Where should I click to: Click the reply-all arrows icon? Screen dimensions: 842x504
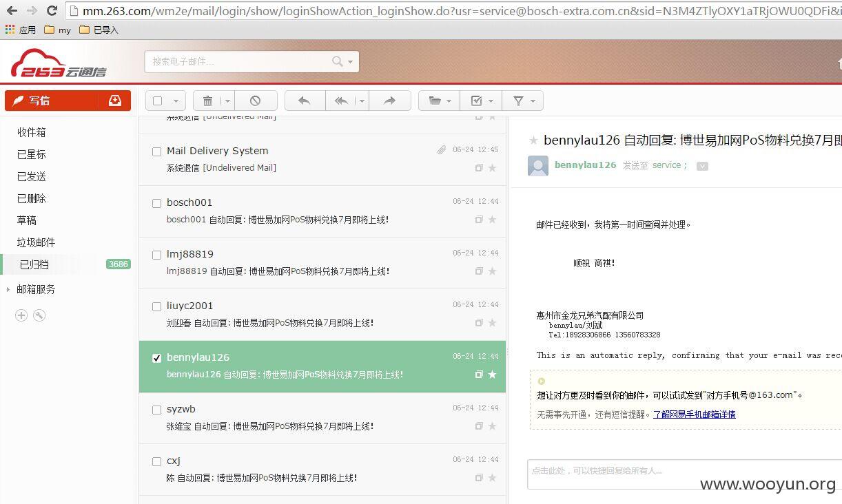(341, 101)
